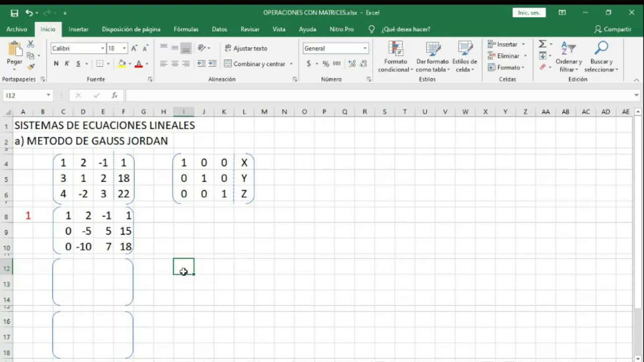
Task: Center text horizontally
Action: coord(175,64)
